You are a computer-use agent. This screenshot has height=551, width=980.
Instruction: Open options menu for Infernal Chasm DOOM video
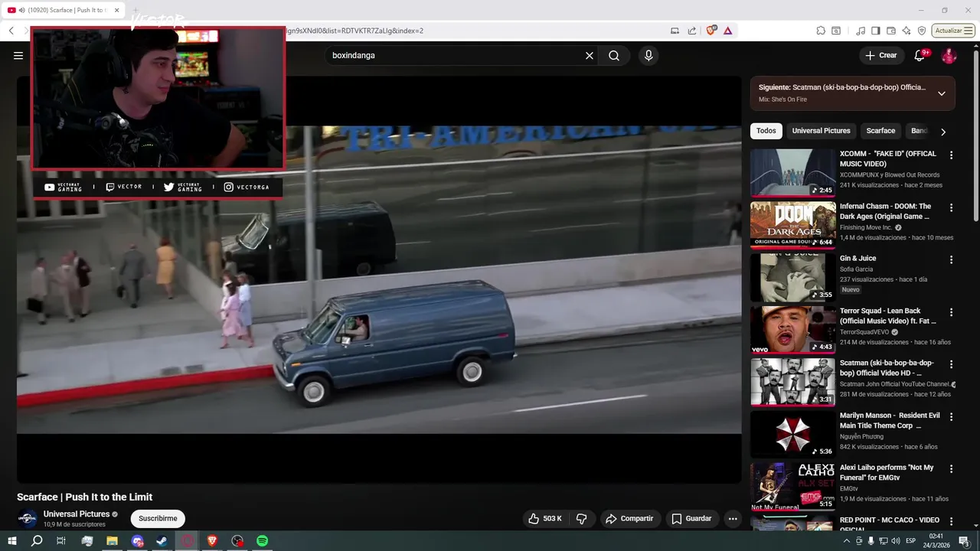pyautogui.click(x=952, y=207)
